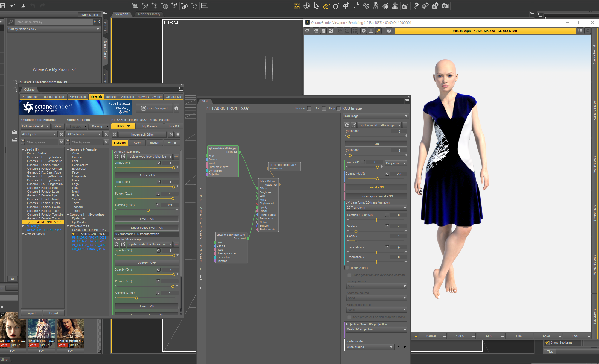Toggle the Grid checkbox in NGE

[324, 108]
